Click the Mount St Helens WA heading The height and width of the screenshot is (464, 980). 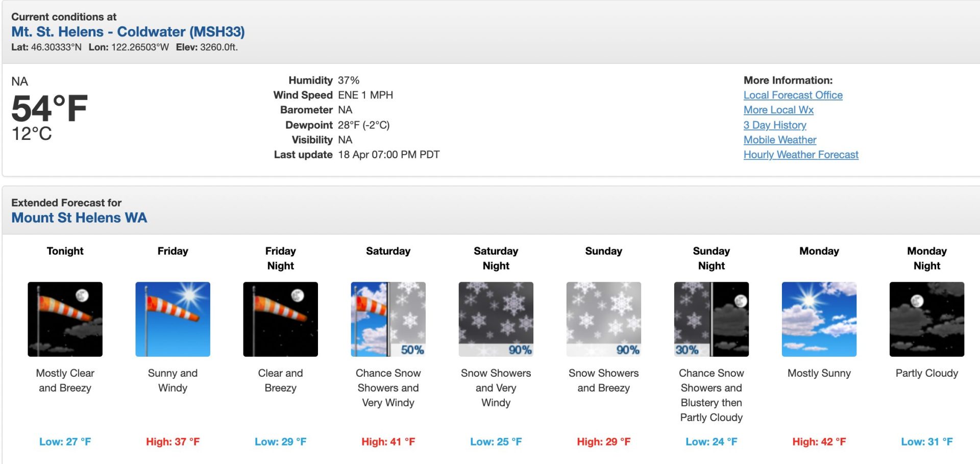coord(79,218)
